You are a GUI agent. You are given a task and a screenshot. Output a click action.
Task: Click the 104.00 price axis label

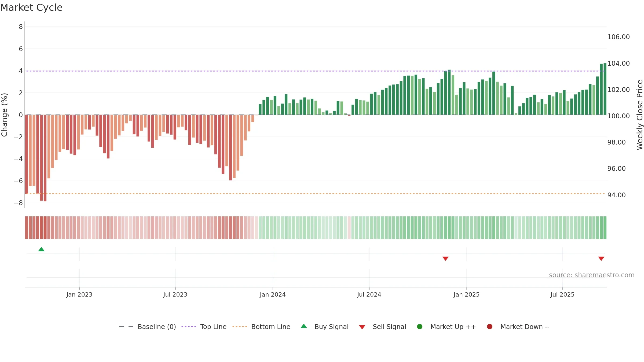[x=619, y=64]
